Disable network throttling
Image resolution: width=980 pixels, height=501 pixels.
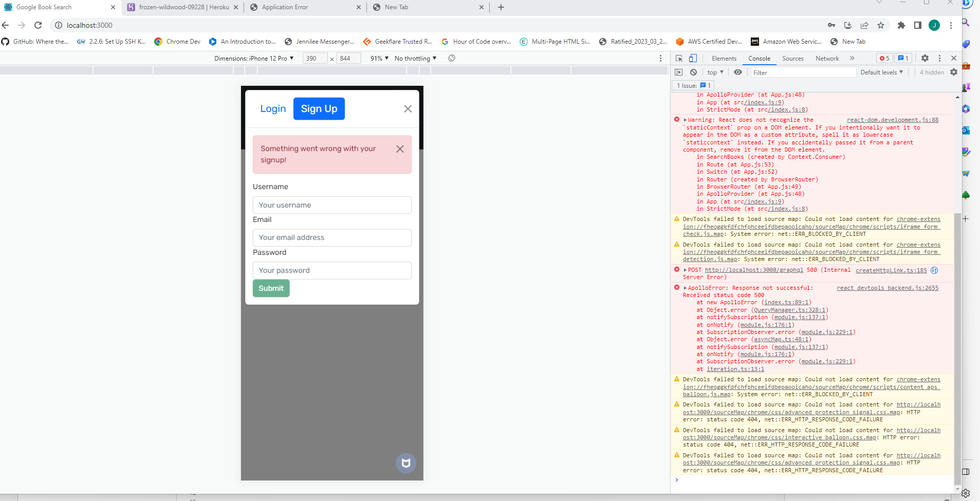click(x=414, y=58)
